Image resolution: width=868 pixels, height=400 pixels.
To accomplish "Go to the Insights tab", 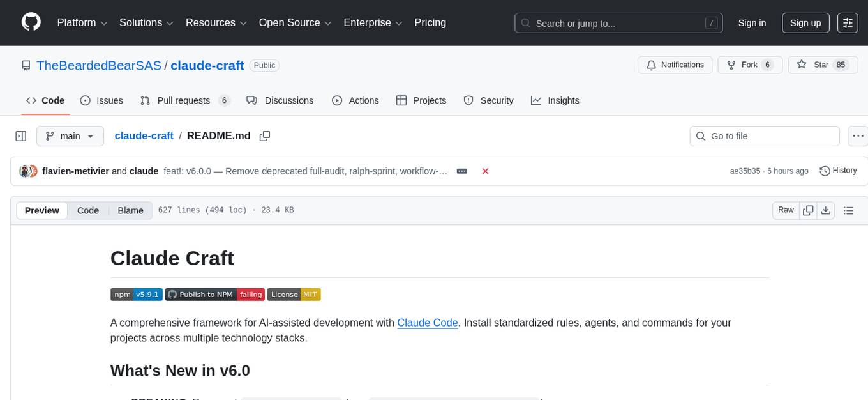I will 555,100.
